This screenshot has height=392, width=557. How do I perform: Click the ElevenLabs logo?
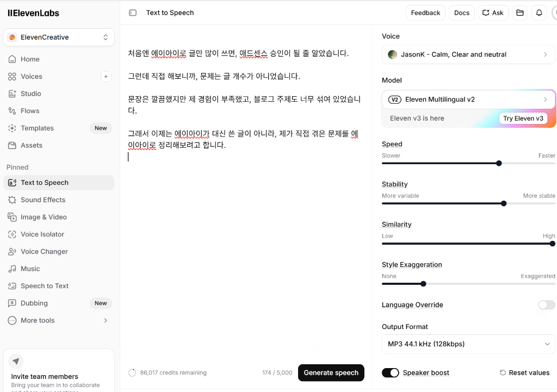pyautogui.click(x=33, y=13)
